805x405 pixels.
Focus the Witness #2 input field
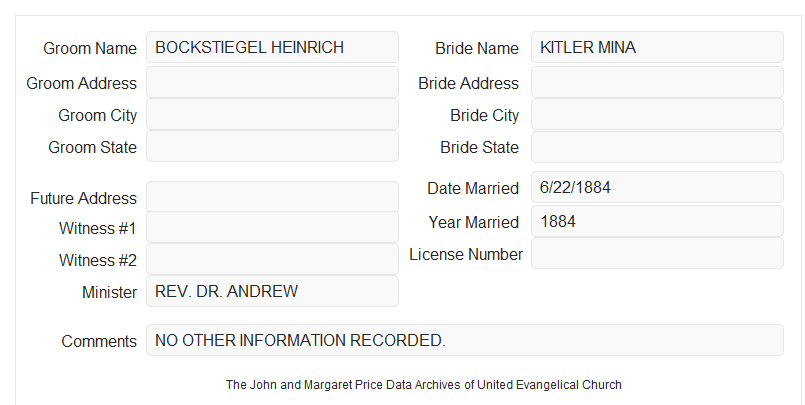click(x=272, y=259)
